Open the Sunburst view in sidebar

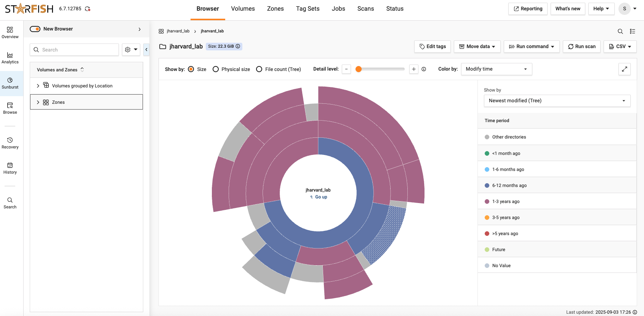point(10,83)
